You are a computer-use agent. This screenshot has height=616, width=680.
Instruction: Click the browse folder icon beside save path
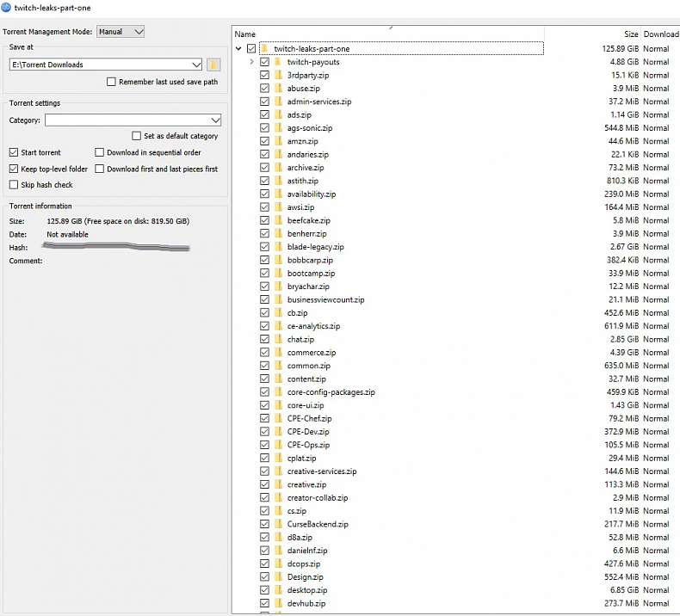pos(213,65)
